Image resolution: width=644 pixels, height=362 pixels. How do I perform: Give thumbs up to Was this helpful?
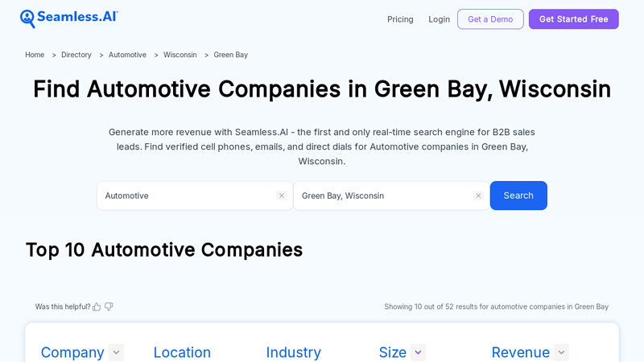[97, 306]
